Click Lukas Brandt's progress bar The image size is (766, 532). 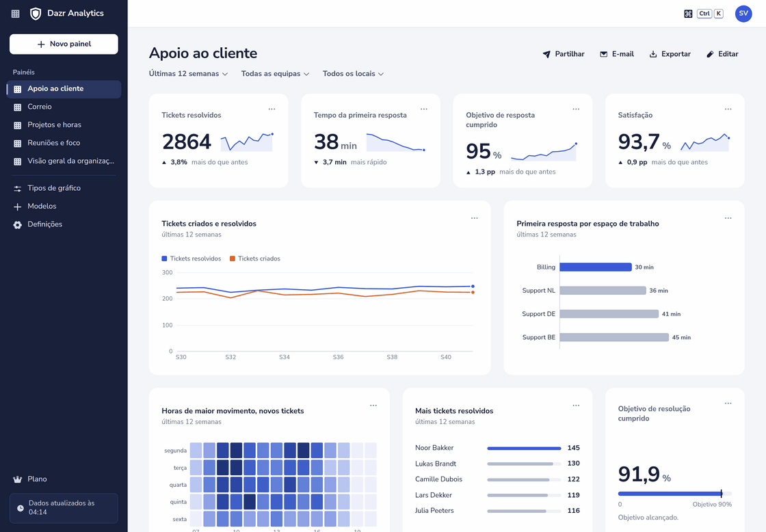524,464
